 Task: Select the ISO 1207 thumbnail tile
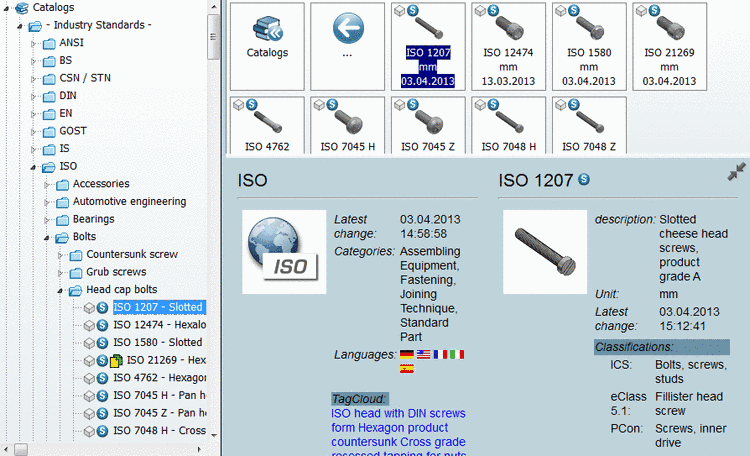tap(428, 46)
